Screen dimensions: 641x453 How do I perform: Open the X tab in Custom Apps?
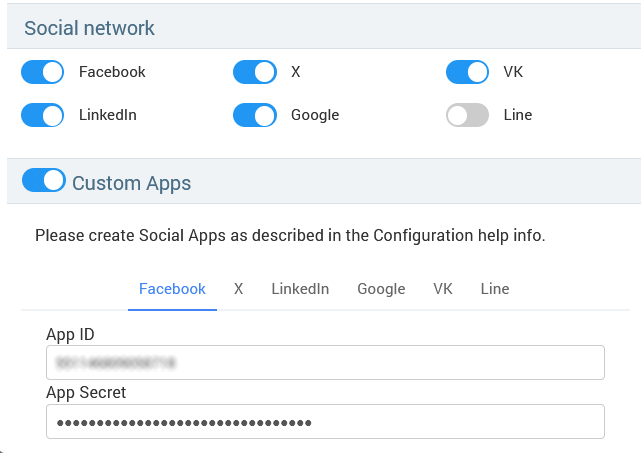pos(238,289)
